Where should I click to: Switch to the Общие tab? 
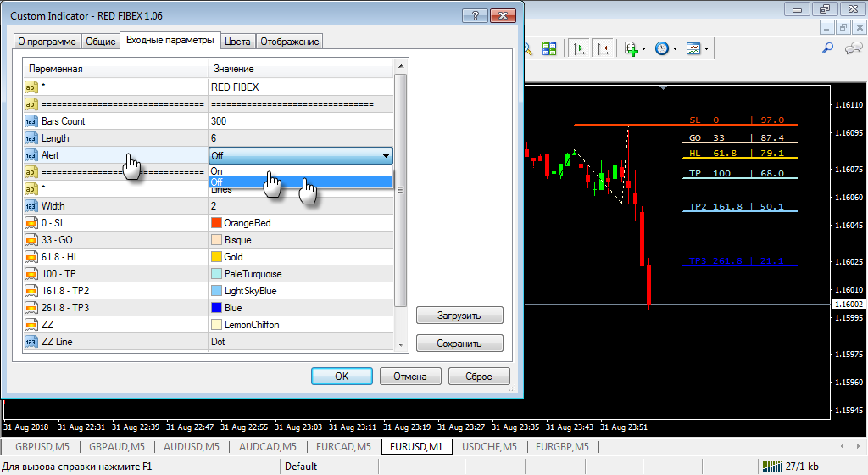click(100, 42)
